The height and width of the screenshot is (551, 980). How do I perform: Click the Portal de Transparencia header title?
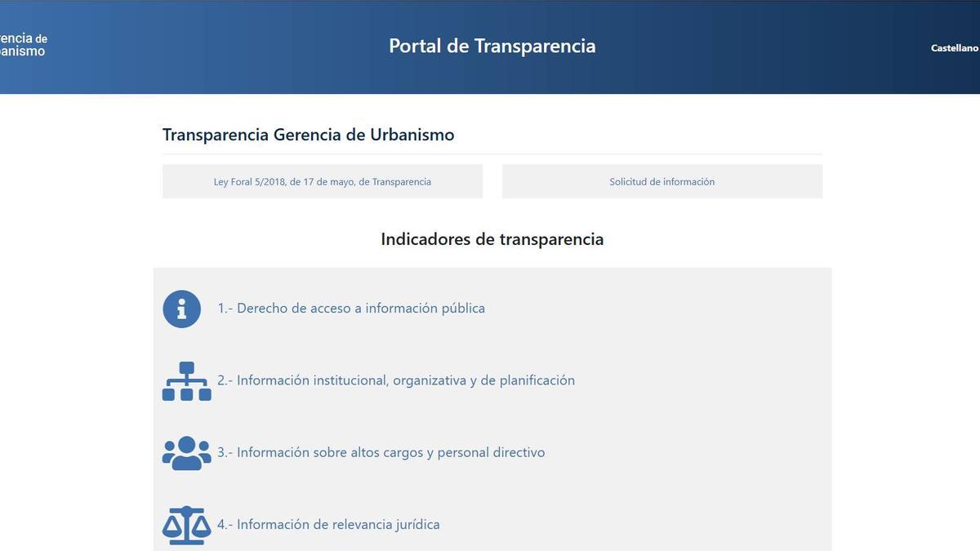(492, 46)
